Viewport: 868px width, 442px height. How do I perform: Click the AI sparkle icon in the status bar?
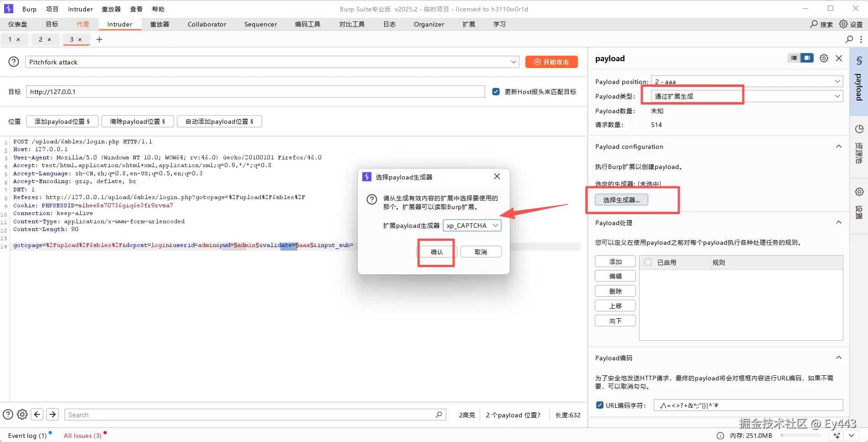tap(836, 436)
